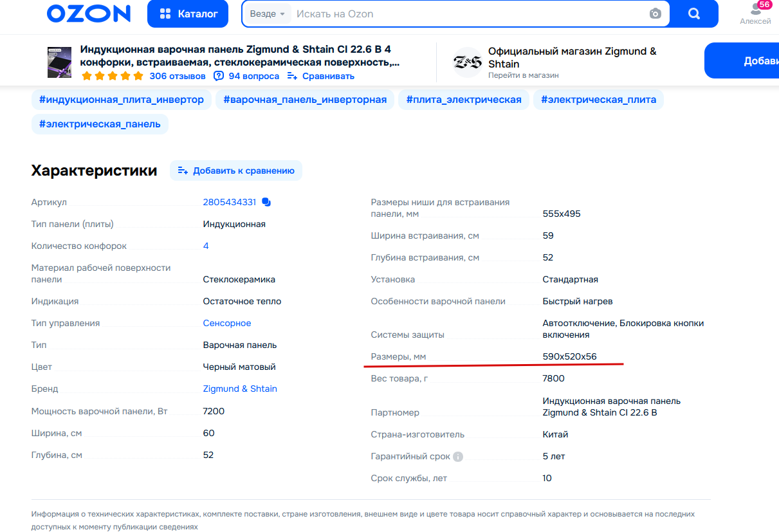The height and width of the screenshot is (532, 779).
Task: Select hashtag #варочная_панель_инверторная
Action: (305, 100)
